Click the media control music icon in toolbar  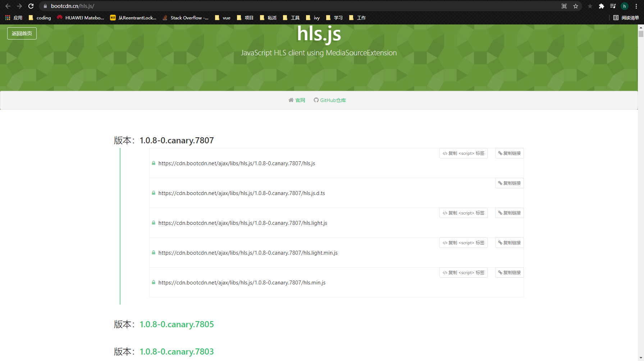point(612,6)
